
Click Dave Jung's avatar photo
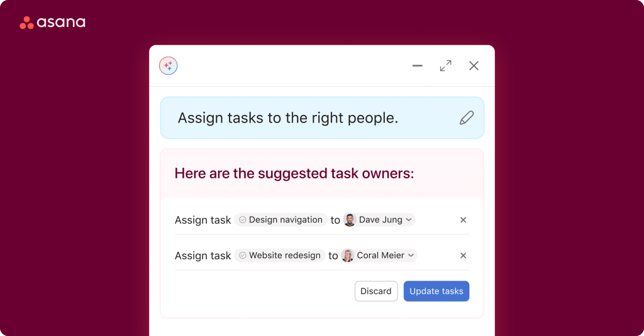[350, 220]
